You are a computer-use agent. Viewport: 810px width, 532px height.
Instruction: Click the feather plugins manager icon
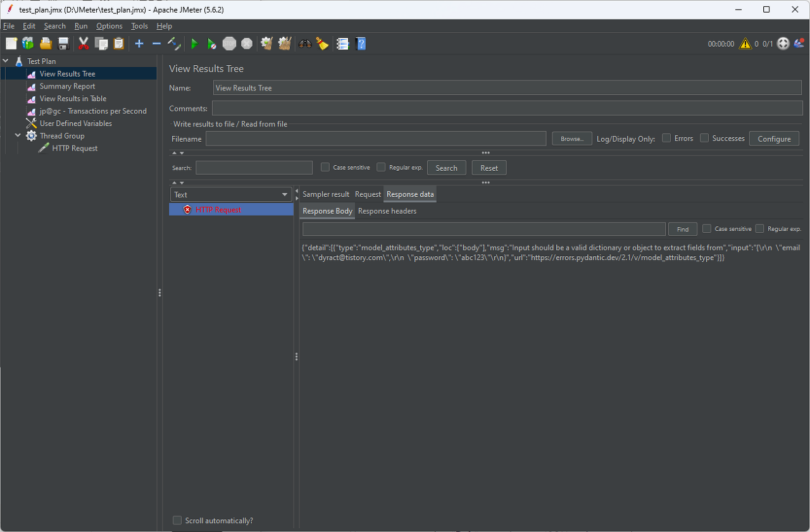[799, 44]
